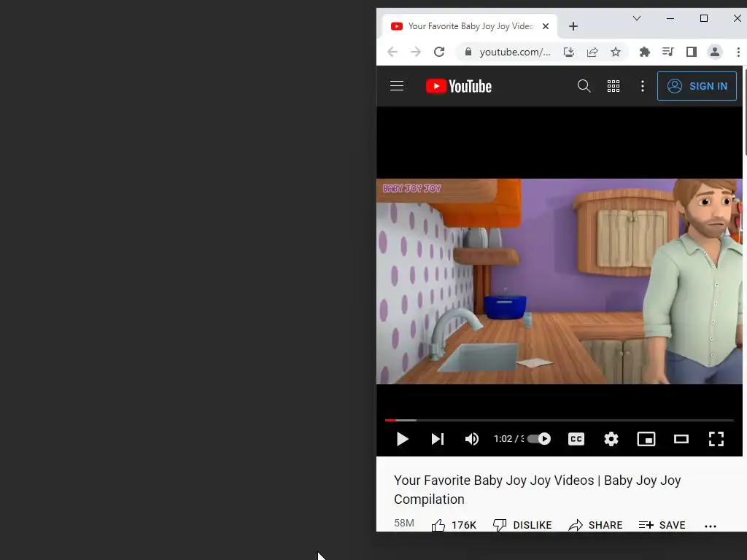Click the SHARE button

pyautogui.click(x=595, y=525)
